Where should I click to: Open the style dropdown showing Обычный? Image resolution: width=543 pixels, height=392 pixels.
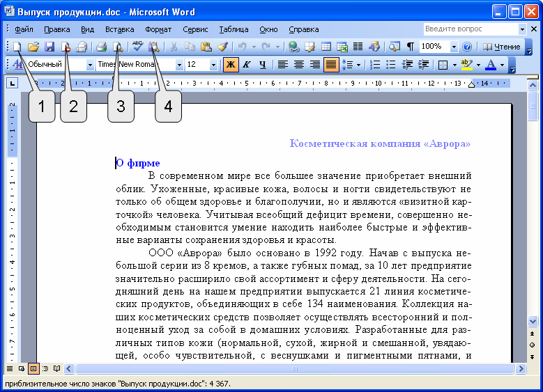pyautogui.click(x=90, y=65)
